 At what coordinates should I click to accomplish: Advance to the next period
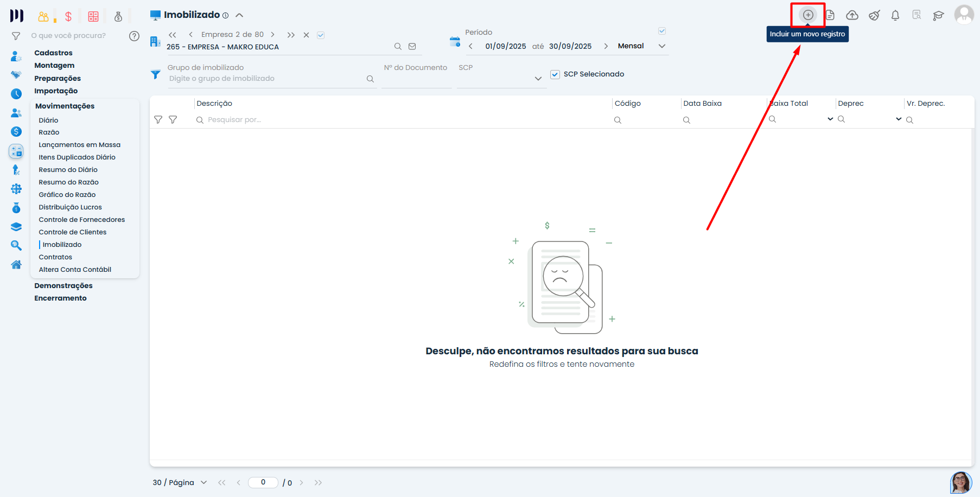606,46
